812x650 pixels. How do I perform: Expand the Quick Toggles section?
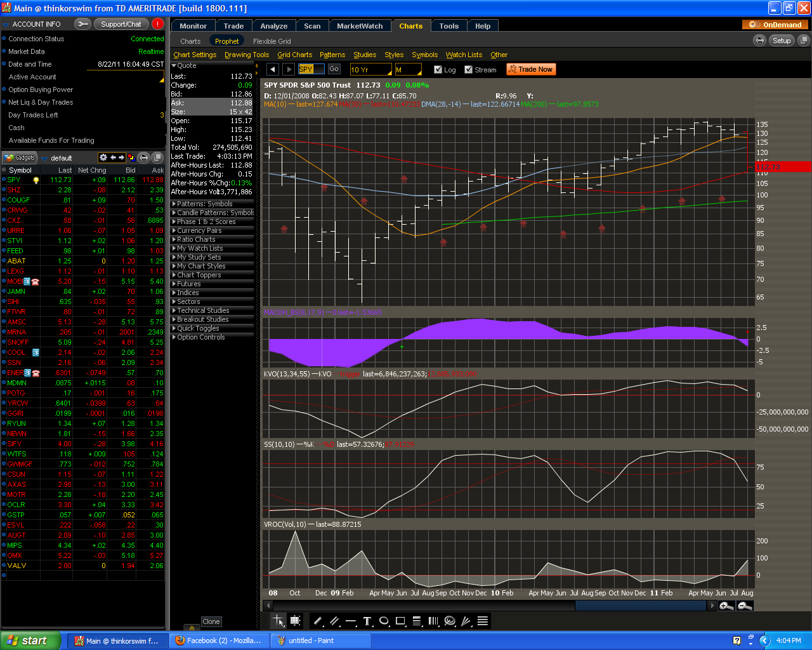[x=213, y=328]
